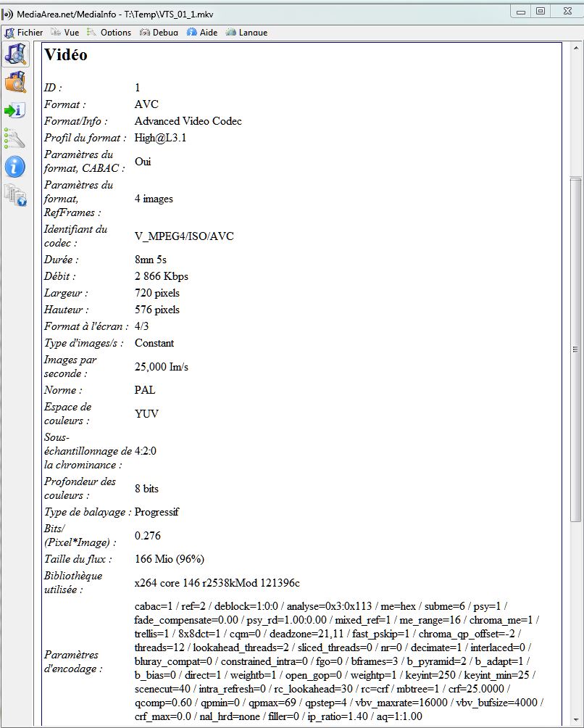
Task: Open the Fichier menu
Action: point(24,33)
